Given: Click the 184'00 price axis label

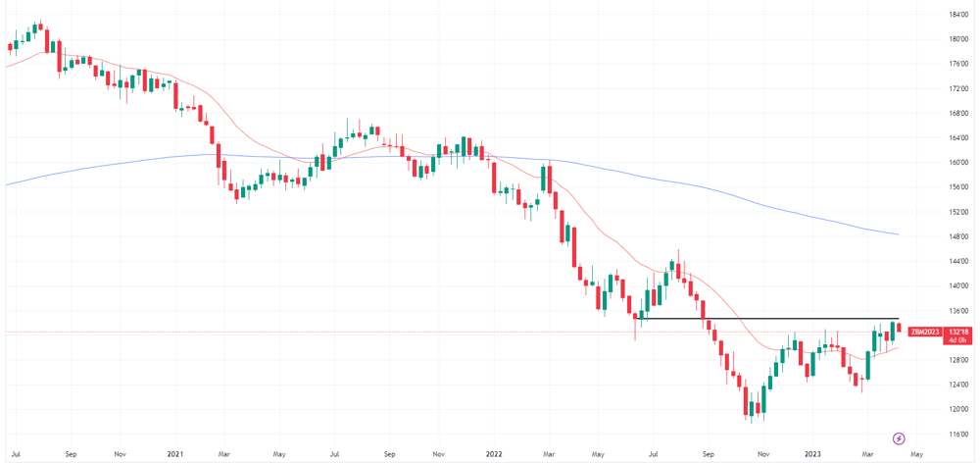Looking at the screenshot, I should pyautogui.click(x=958, y=15).
